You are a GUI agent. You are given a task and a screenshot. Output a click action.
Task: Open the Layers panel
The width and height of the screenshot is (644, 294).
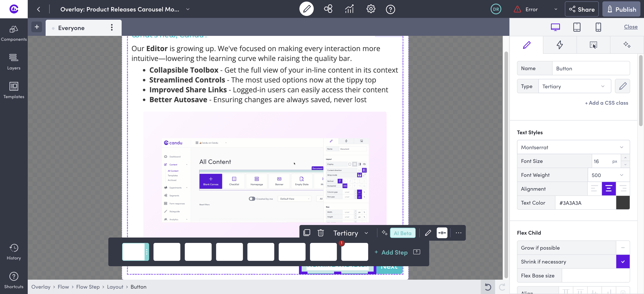tap(14, 62)
